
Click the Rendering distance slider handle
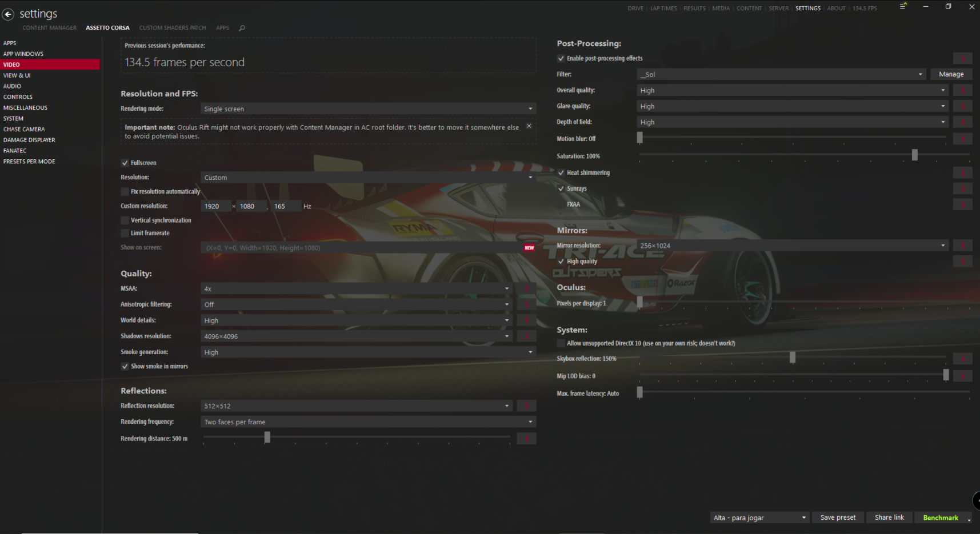pos(267,437)
